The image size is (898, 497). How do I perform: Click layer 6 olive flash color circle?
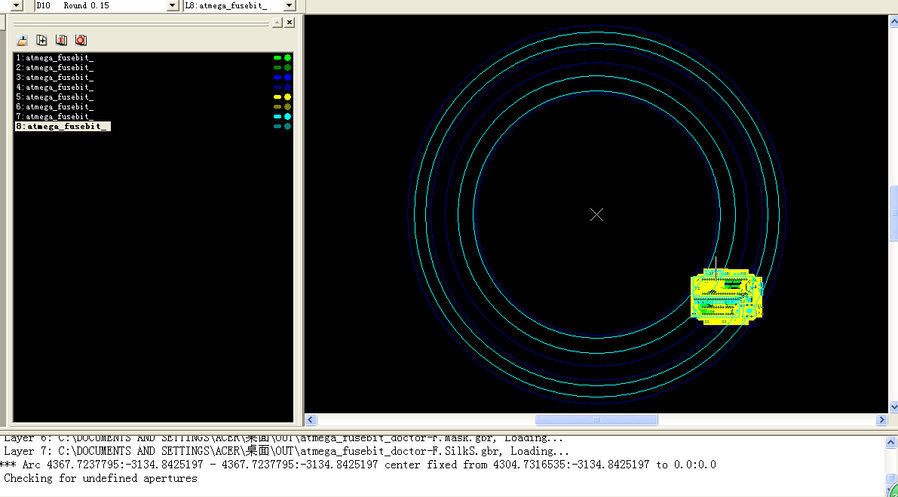click(x=287, y=106)
